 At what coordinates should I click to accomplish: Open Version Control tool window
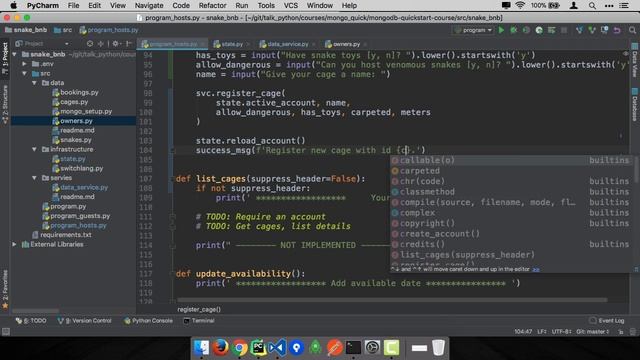click(85, 321)
